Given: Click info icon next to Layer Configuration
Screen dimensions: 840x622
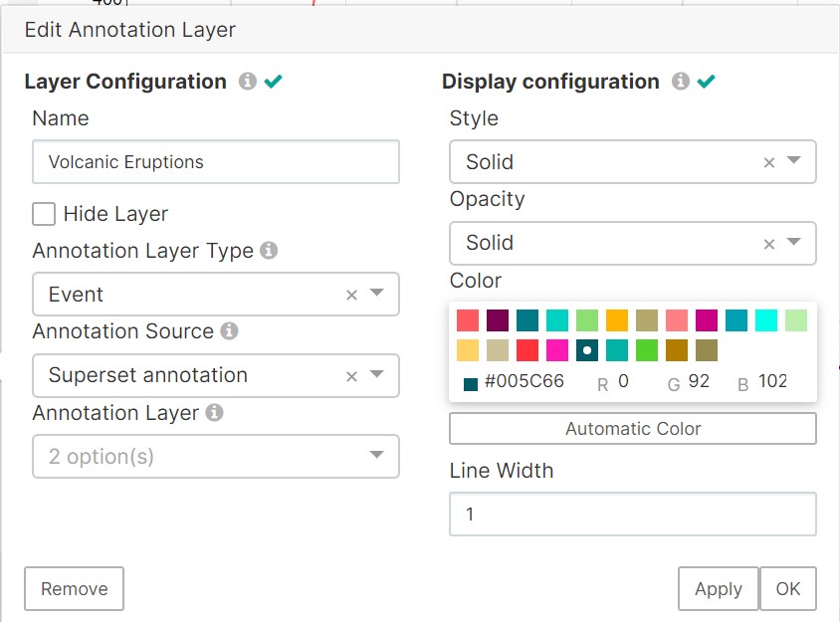Looking at the screenshot, I should tap(247, 82).
